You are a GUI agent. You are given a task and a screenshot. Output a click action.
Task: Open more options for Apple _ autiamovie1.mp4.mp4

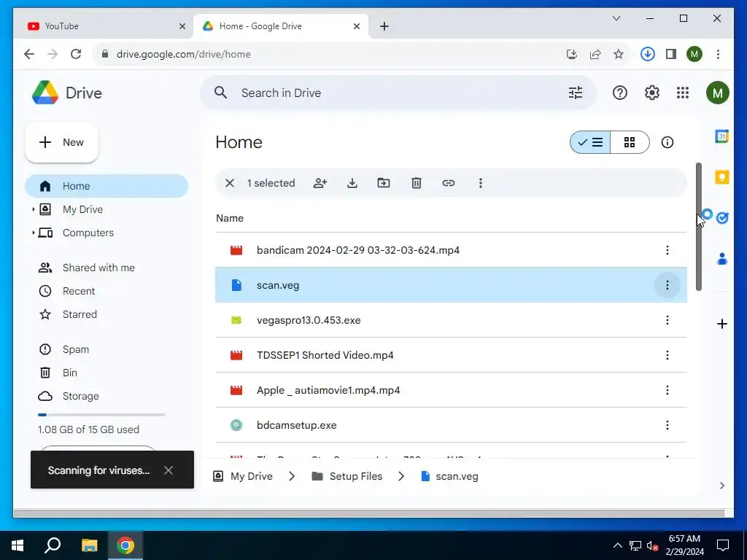click(x=667, y=390)
